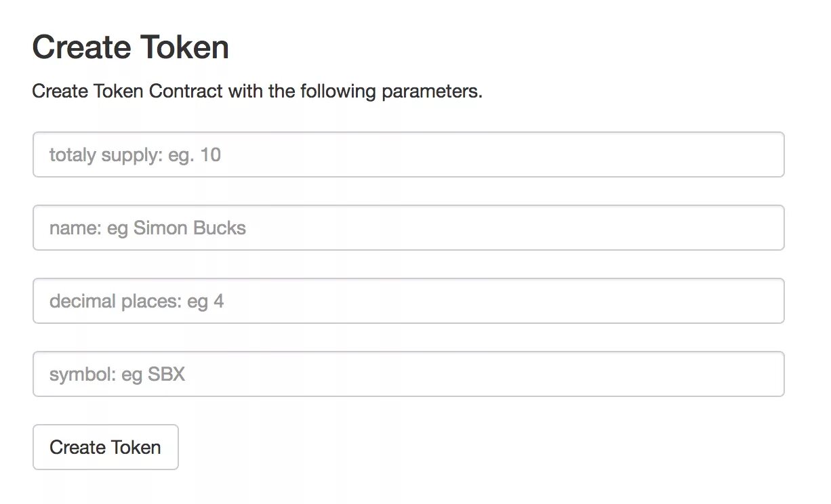
Task: Choose the field with Simon Bucks placeholder
Action: pyautogui.click(x=408, y=228)
